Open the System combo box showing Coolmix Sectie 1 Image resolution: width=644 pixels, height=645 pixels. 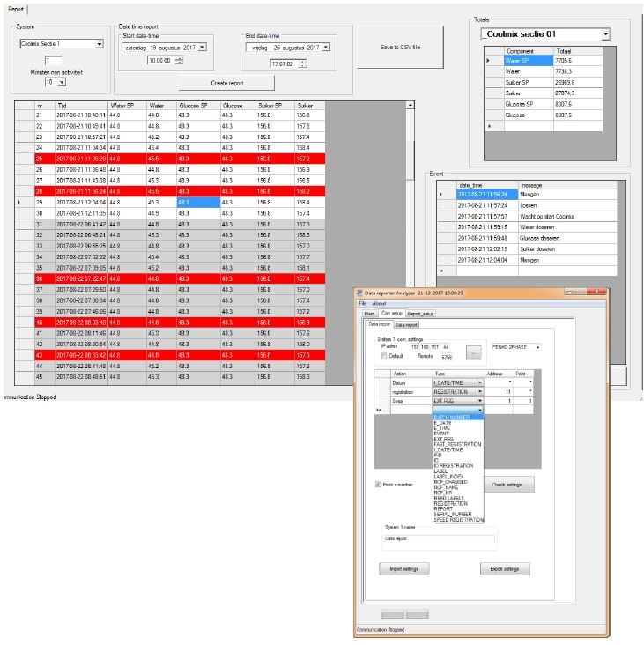pos(99,44)
